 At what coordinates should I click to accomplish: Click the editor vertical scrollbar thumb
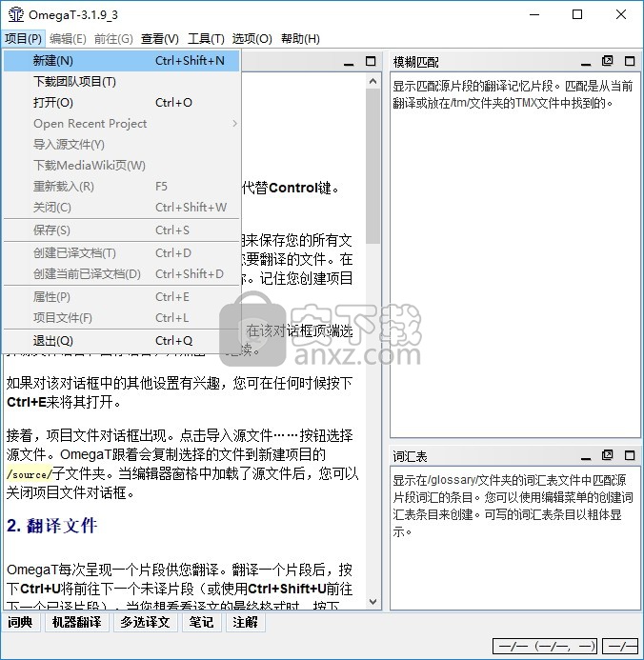point(372,166)
